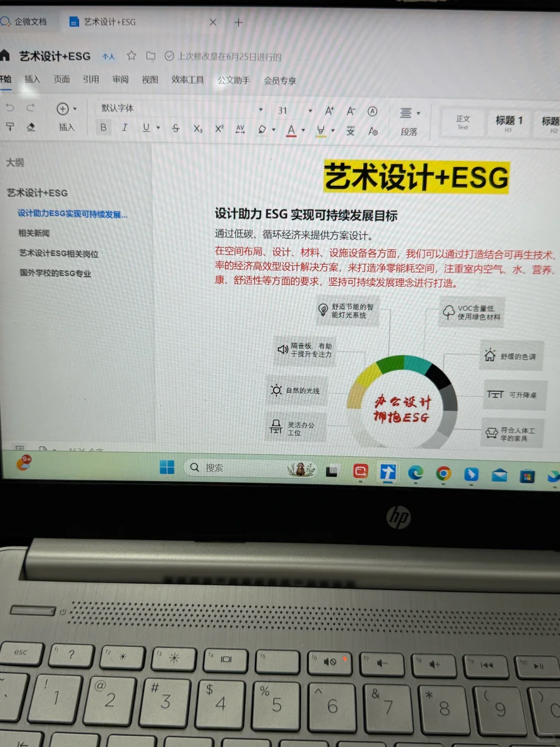Image resolution: width=560 pixels, height=747 pixels.
Task: Select outline item 艺术设计ESG相关岗位
Action: tap(59, 254)
